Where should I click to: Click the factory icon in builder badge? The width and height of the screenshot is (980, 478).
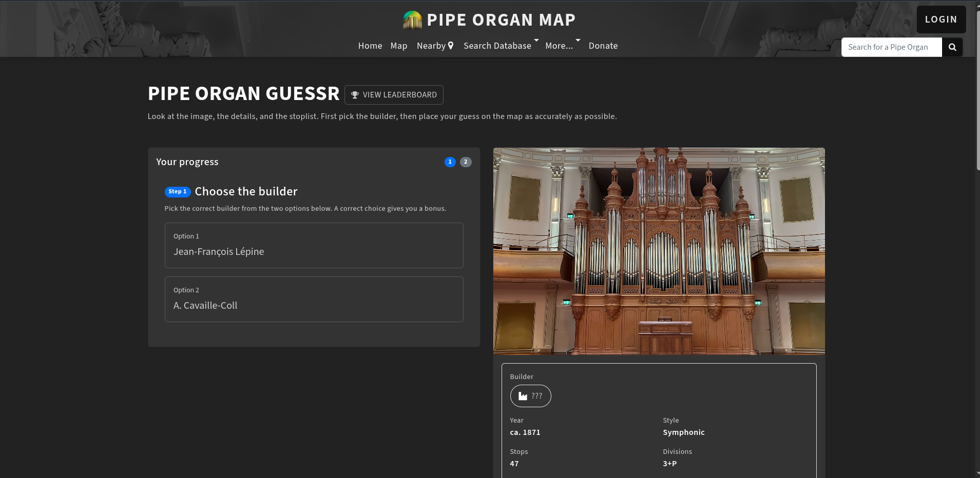tap(523, 396)
